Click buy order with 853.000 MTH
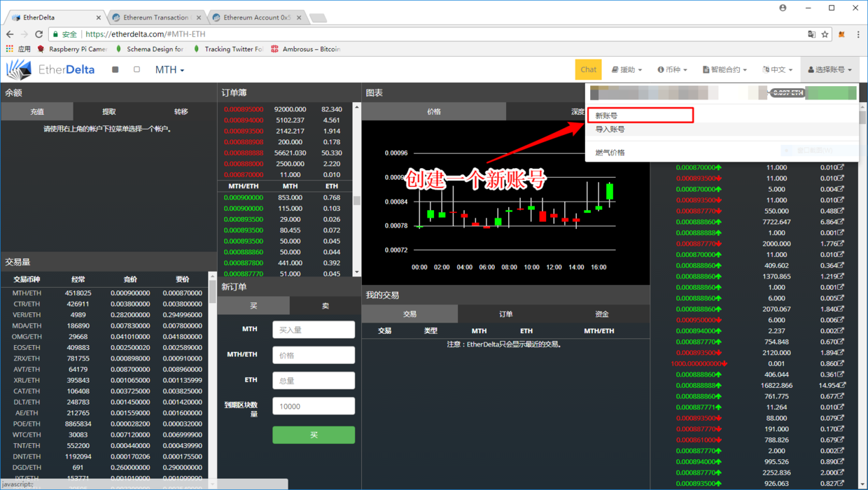868x490 pixels. pos(286,197)
